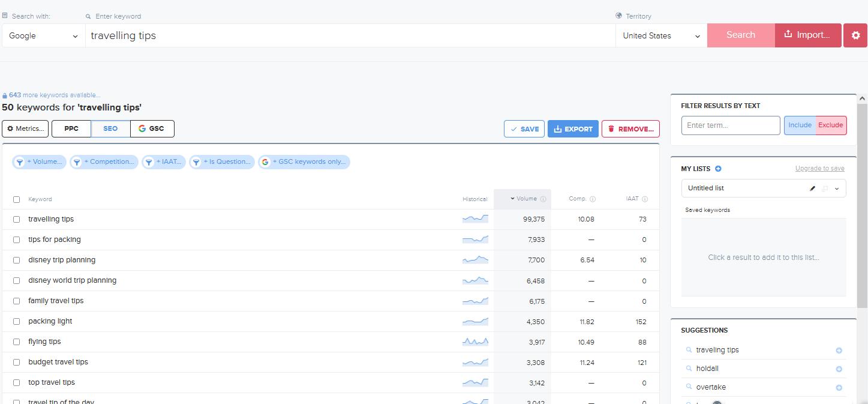Screen dimensions: 868x404
Task: Switch to the GSC tab
Action: pyautogui.click(x=152, y=128)
